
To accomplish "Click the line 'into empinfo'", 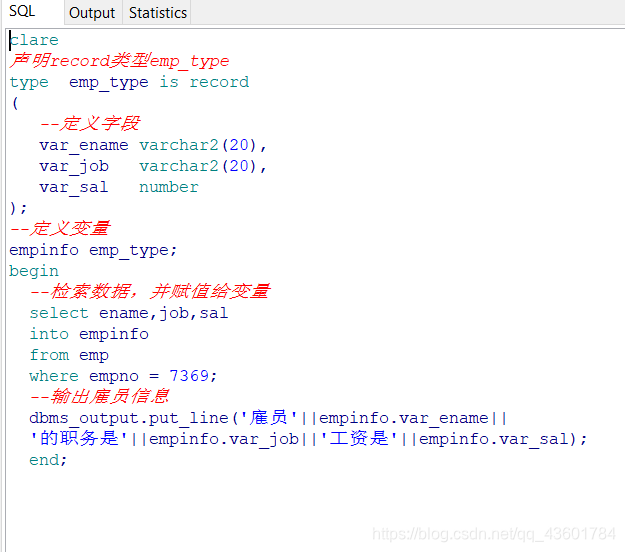I will click(x=89, y=334).
